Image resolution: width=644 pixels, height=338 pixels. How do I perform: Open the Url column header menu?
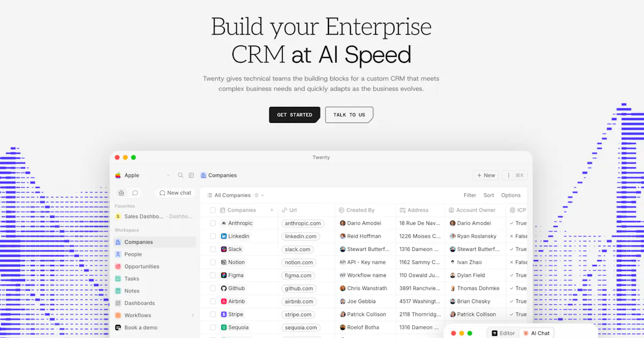click(x=306, y=210)
